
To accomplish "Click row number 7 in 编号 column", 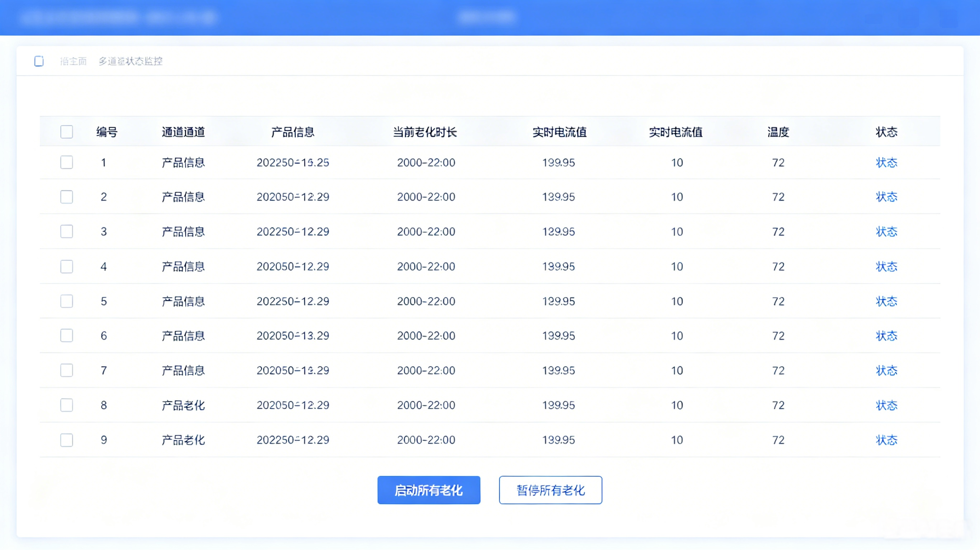I will [x=103, y=370].
